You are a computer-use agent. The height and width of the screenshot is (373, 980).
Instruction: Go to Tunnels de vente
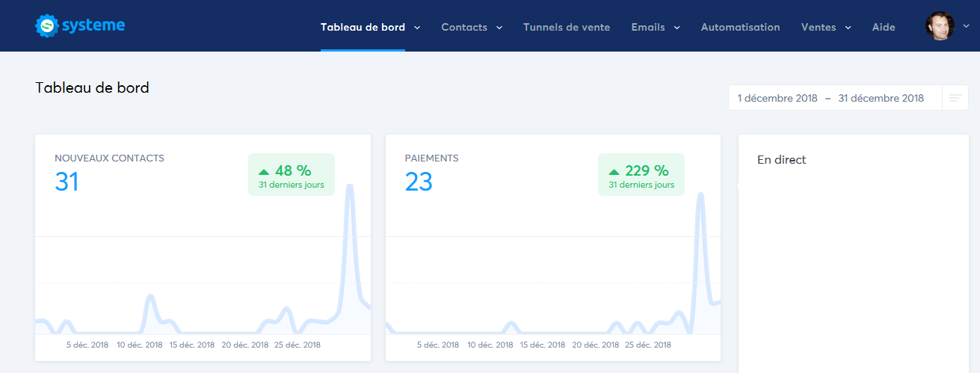click(567, 28)
